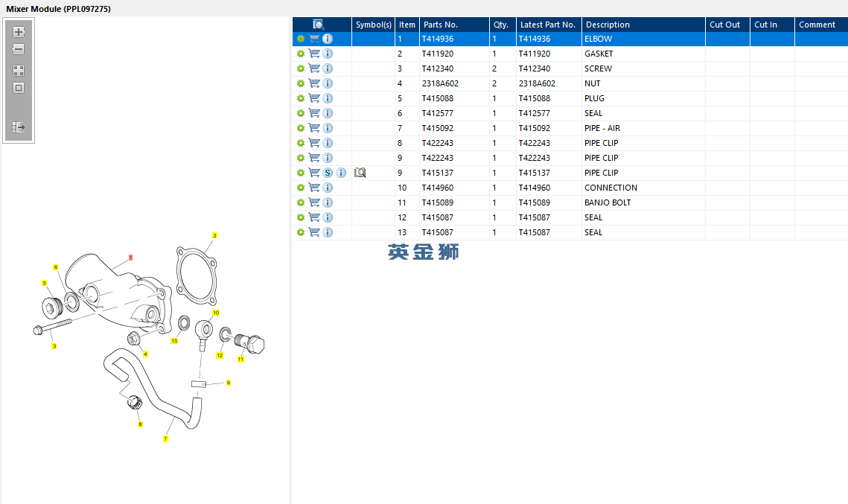This screenshot has height=504, width=848.
Task: Click the symbol magnifier icon for T415137
Action: tap(360, 173)
